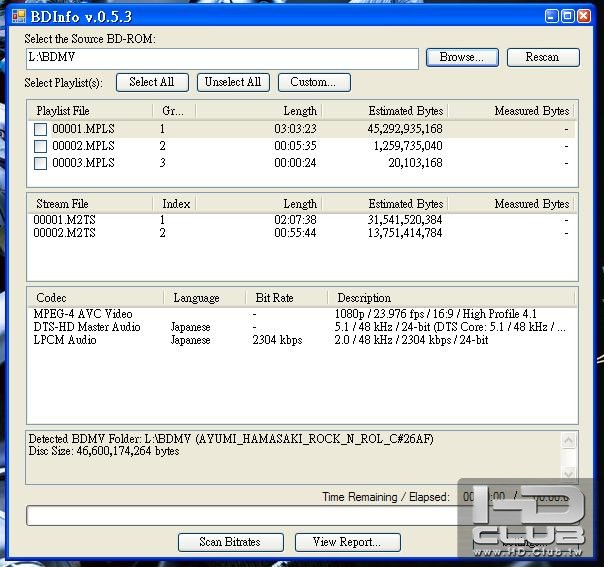604x567 pixels.
Task: Click the 1080p / 23.976 fps description text
Action: [x=435, y=314]
